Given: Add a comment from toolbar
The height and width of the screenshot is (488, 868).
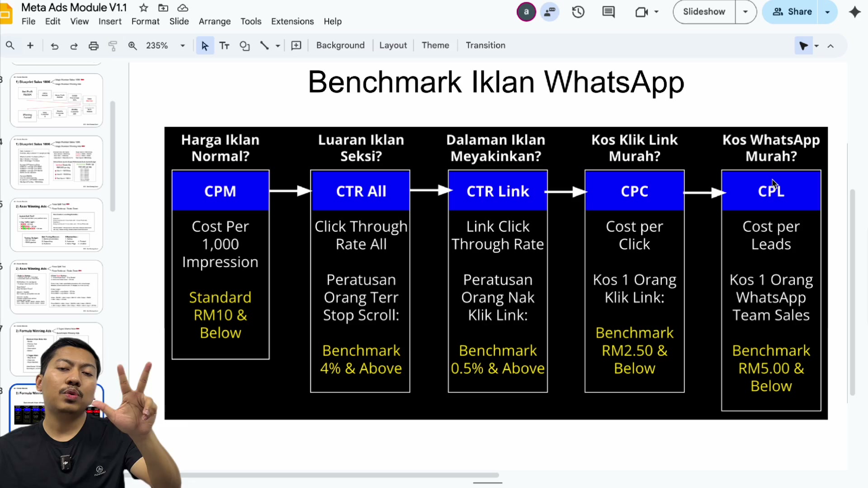Looking at the screenshot, I should tap(296, 46).
